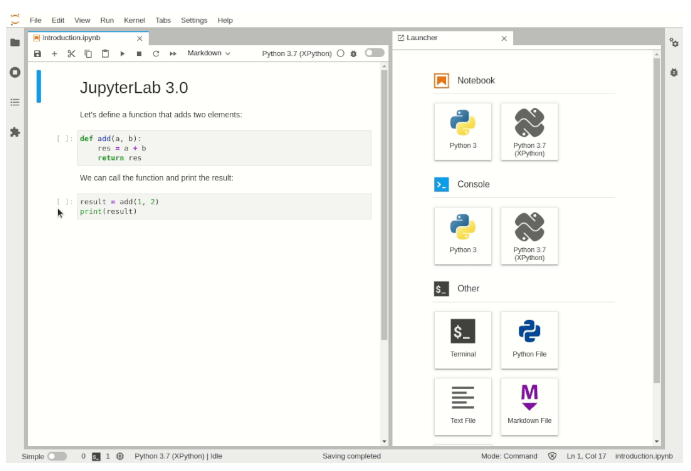
Task: Click the Python 3.7 (XPython) kernel name
Action: [x=296, y=53]
